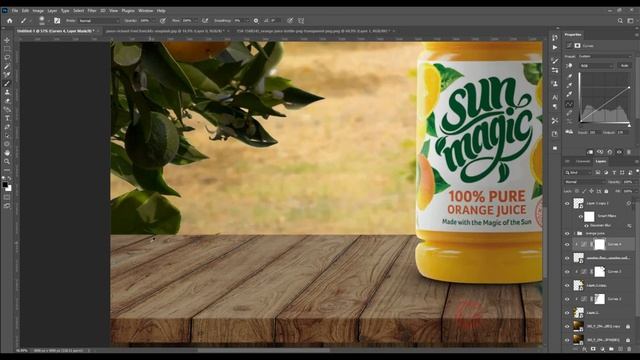Screen dimensions: 640x360
Task: Open smoothing options gear
Action: [x=256, y=20]
